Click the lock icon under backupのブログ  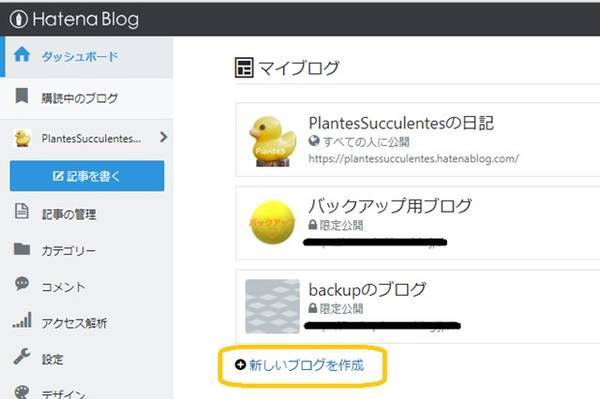point(313,308)
